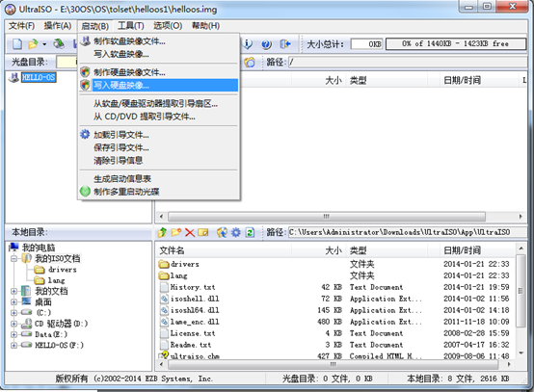
Task: Click the Help question mark icon
Action: point(266,44)
